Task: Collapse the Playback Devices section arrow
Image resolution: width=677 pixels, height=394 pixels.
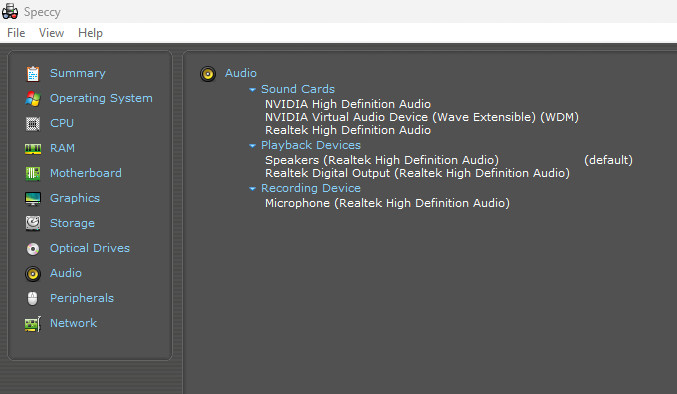Action: [x=253, y=146]
